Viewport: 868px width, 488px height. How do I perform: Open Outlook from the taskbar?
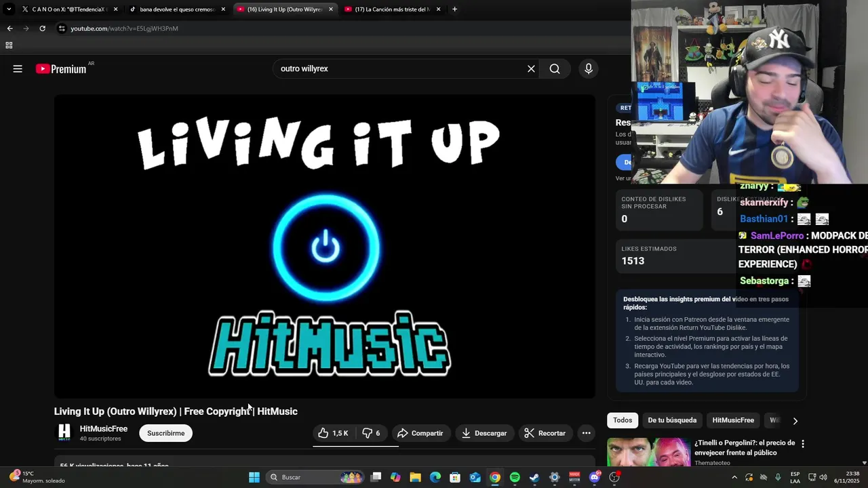tap(475, 477)
